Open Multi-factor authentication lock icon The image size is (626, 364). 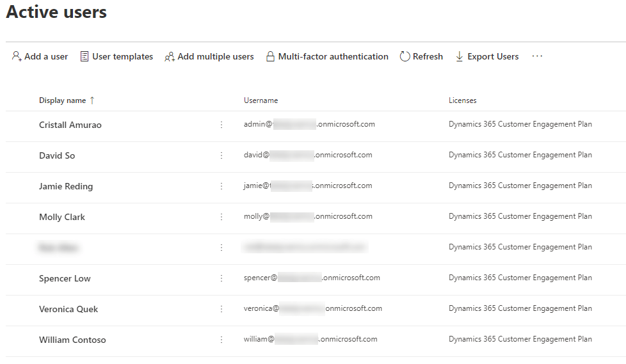[x=270, y=56]
